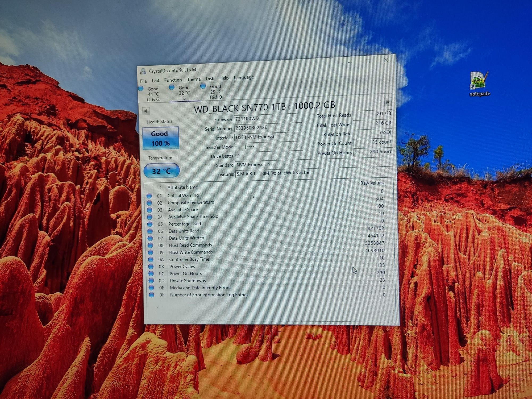
Task: Click the status dot for Unsafe Shutdowns
Action: point(151,281)
